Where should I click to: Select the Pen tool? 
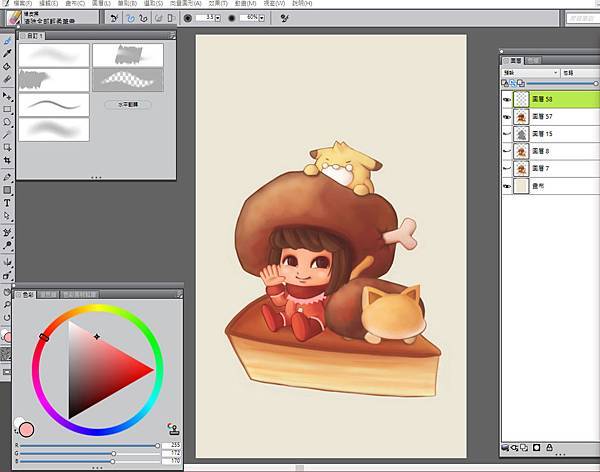click(x=7, y=177)
